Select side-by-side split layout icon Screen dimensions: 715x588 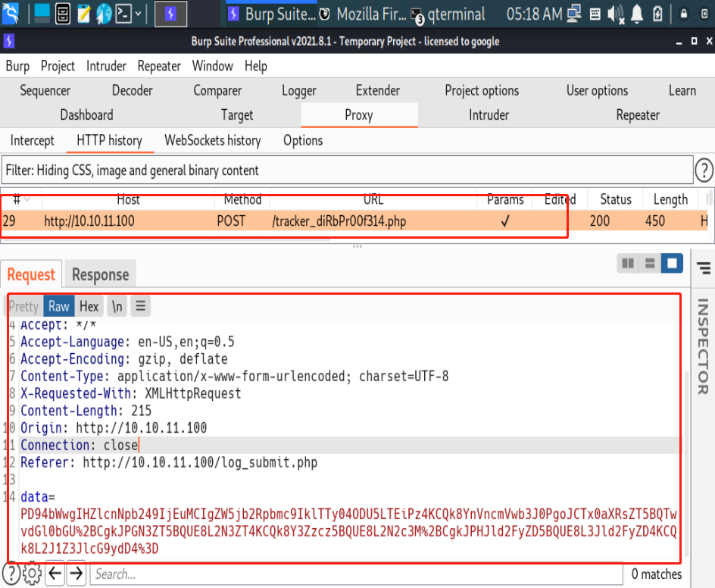tap(628, 263)
